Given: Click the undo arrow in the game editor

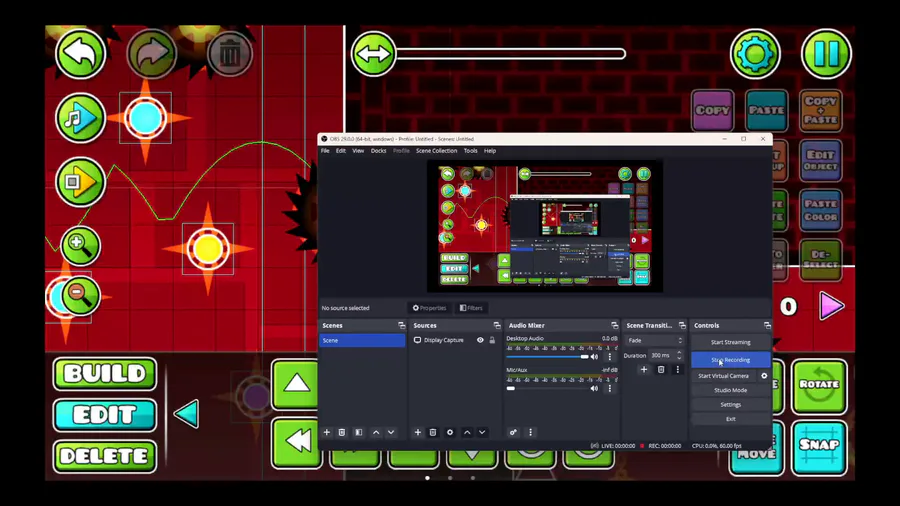Looking at the screenshot, I should [80, 54].
